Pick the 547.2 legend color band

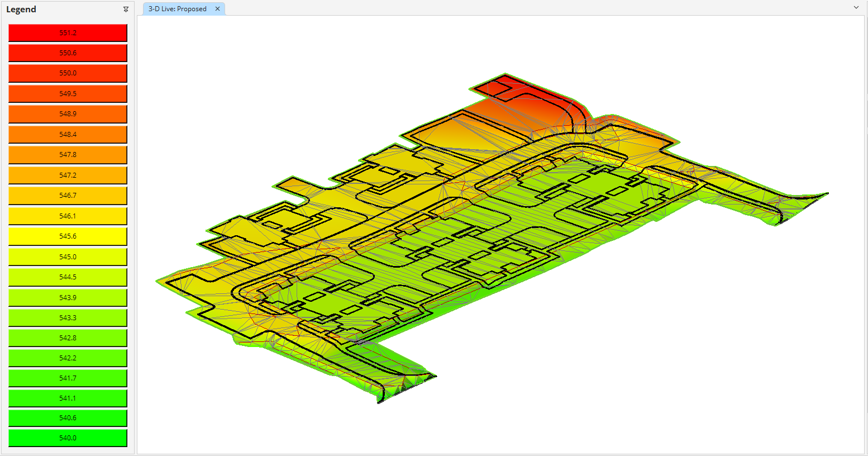point(68,175)
